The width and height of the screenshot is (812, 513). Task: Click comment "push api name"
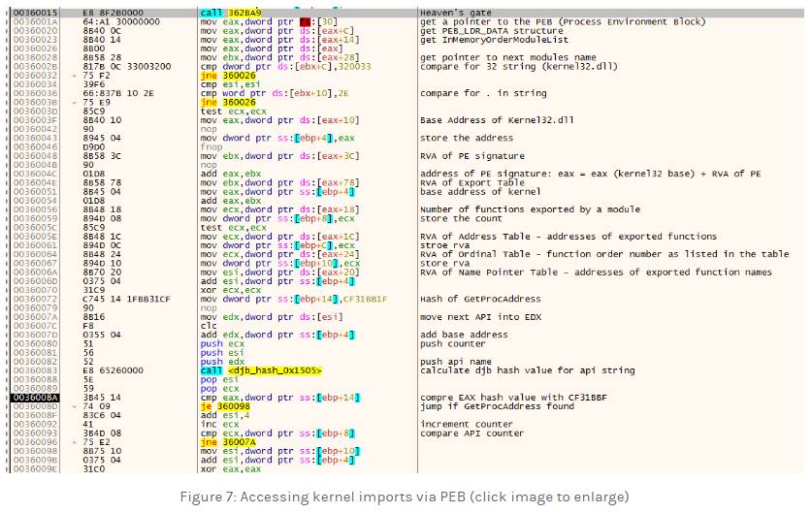pos(456,362)
